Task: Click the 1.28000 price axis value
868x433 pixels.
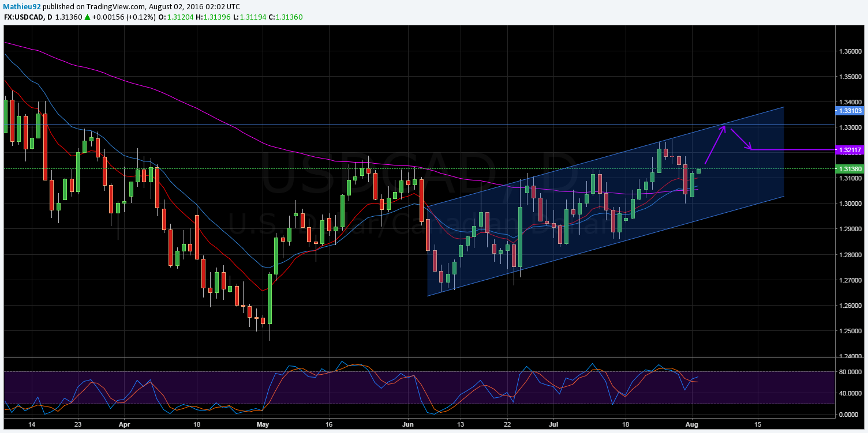Action: [x=851, y=255]
